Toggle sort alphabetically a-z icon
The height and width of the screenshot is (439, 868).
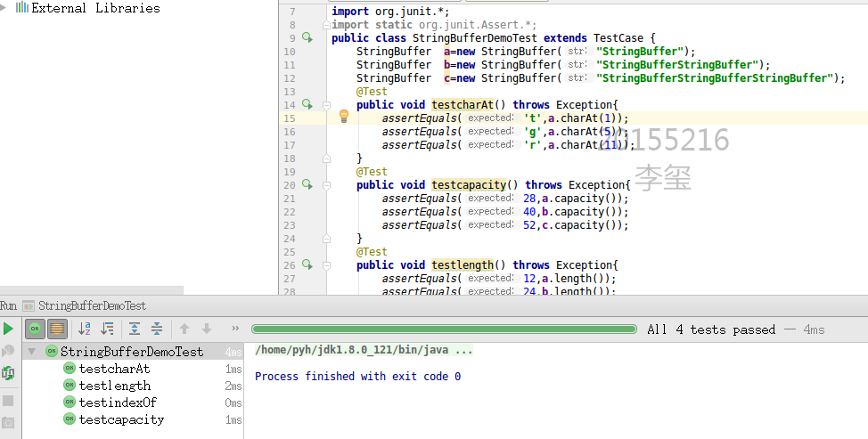click(x=85, y=329)
